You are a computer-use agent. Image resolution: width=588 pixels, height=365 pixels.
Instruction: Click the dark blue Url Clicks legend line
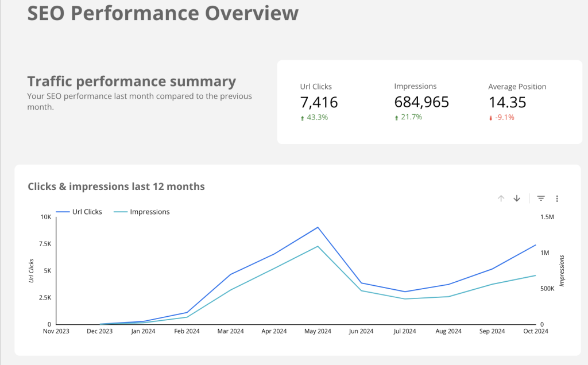pos(62,212)
